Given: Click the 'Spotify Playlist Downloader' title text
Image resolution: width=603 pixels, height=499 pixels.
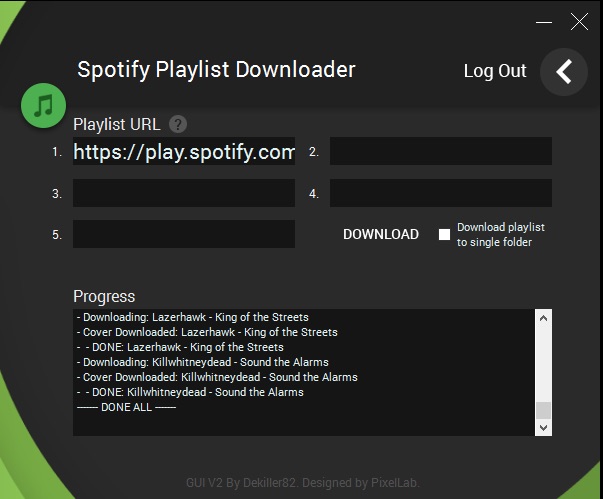Looking at the screenshot, I should [x=217, y=70].
